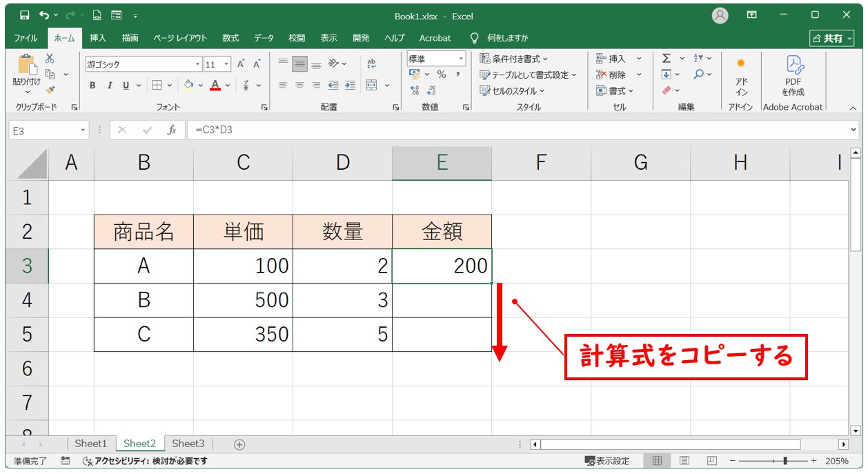Select the Sheet3 worksheet tab
Image resolution: width=868 pixels, height=474 pixels.
tap(188, 444)
